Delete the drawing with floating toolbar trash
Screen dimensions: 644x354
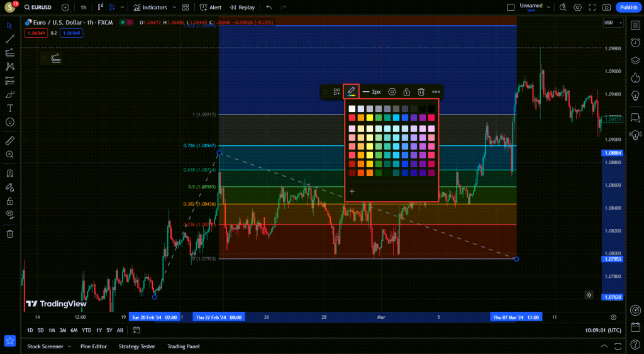click(x=421, y=92)
